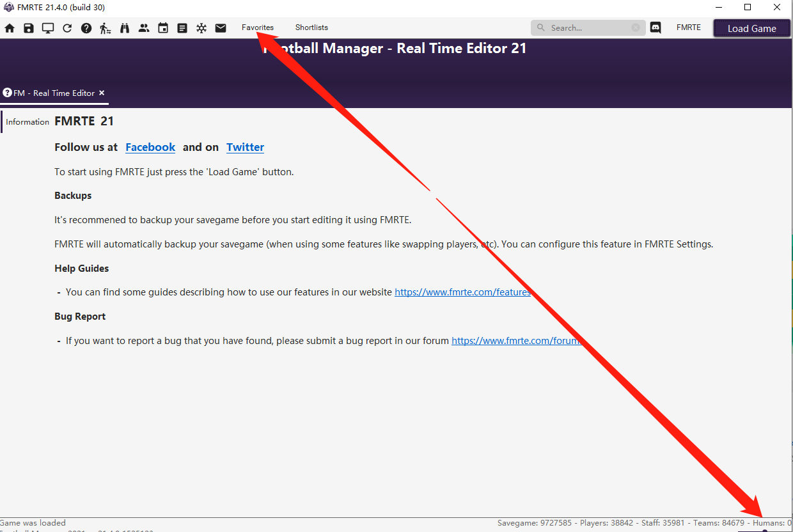Open the fmrte.com forum link

[516, 341]
